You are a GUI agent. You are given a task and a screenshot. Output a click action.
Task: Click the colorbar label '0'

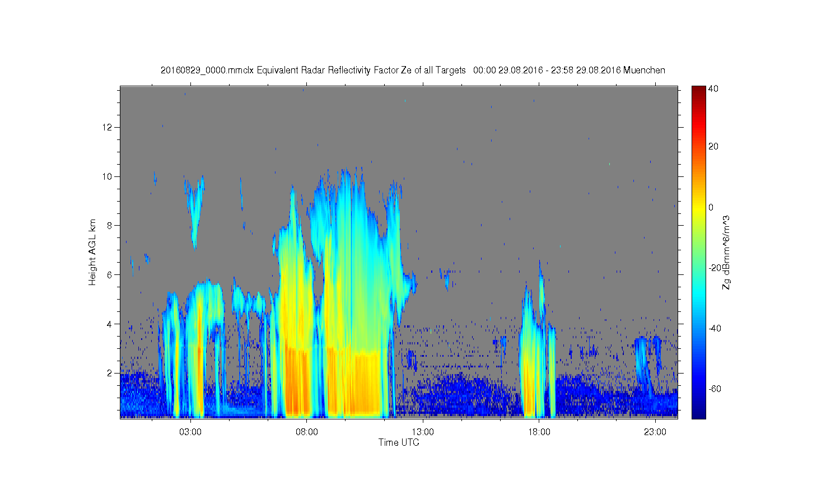(x=711, y=207)
